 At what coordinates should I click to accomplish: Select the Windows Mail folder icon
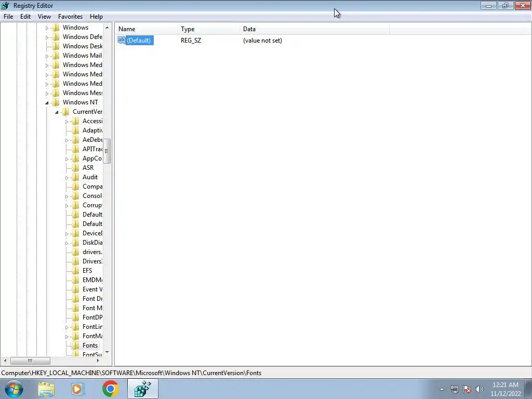tap(56, 55)
